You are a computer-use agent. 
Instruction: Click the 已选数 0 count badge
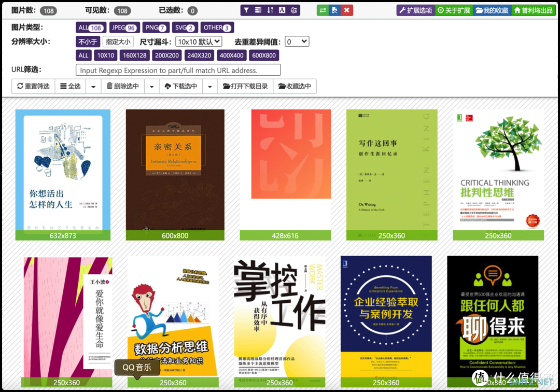click(x=192, y=11)
